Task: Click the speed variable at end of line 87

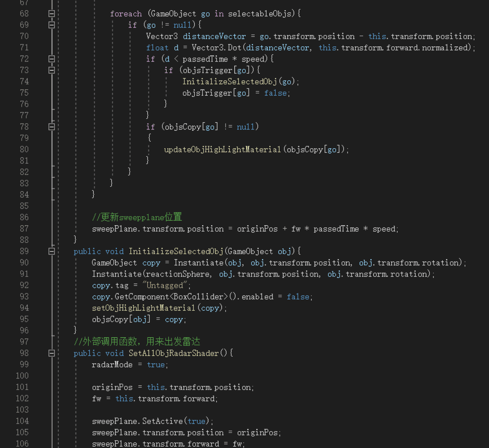Action: tap(384, 229)
